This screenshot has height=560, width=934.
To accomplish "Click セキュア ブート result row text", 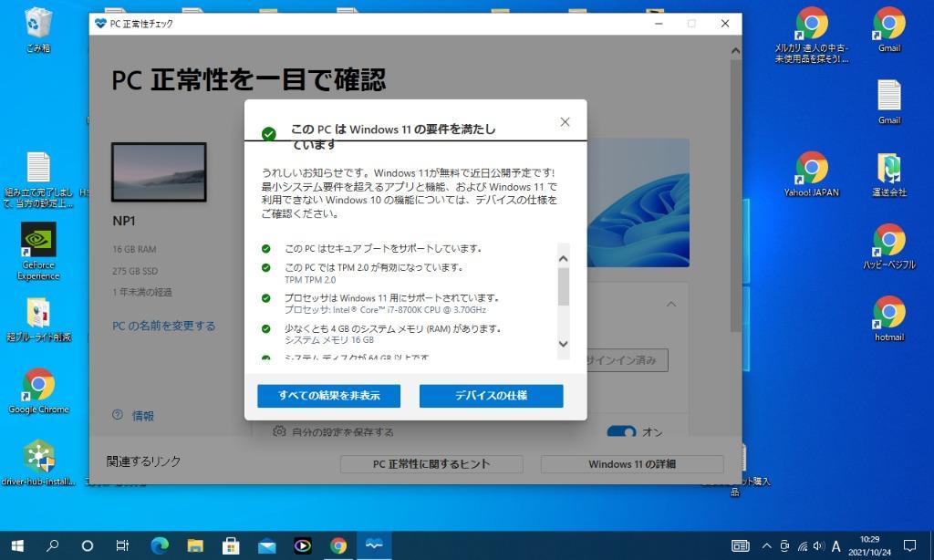I will [x=382, y=248].
